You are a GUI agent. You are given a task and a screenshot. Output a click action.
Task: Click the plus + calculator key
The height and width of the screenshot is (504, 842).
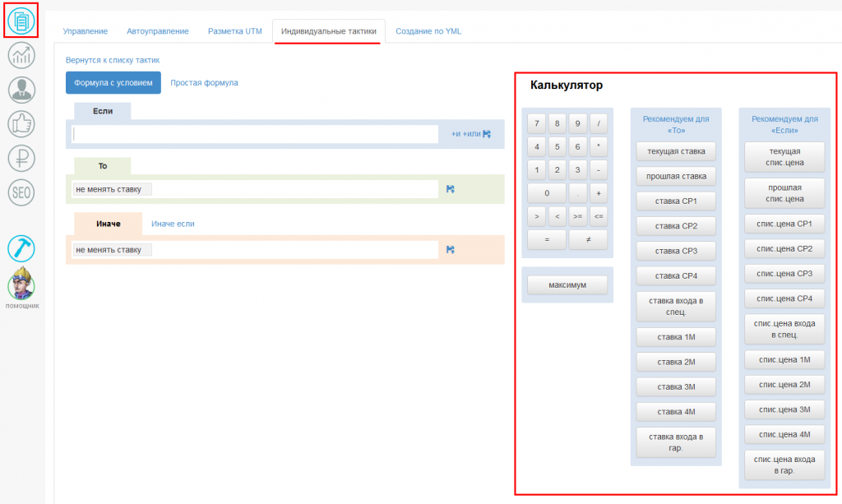click(x=599, y=193)
